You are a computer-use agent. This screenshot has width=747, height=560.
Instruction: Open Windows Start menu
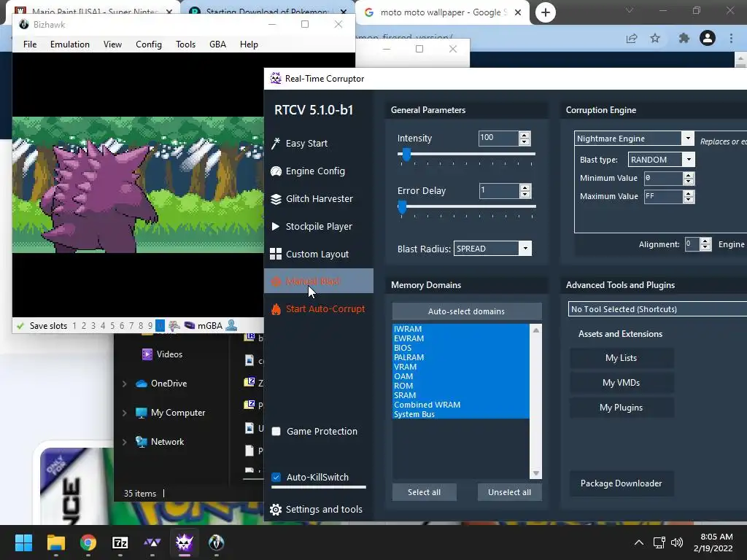tap(23, 542)
